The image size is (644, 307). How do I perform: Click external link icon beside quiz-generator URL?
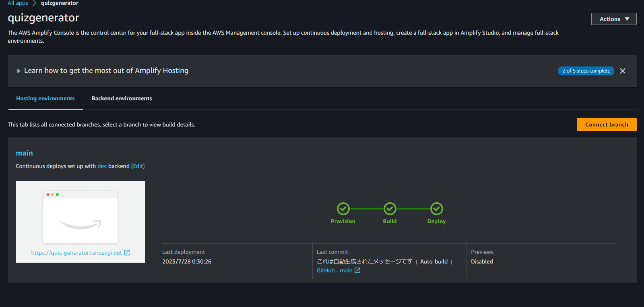coord(127,253)
